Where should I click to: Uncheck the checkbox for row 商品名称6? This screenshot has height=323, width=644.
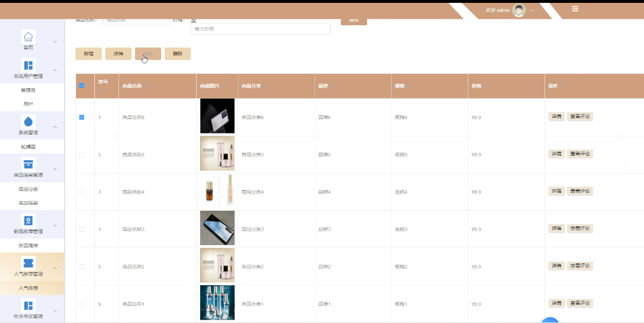point(81,117)
